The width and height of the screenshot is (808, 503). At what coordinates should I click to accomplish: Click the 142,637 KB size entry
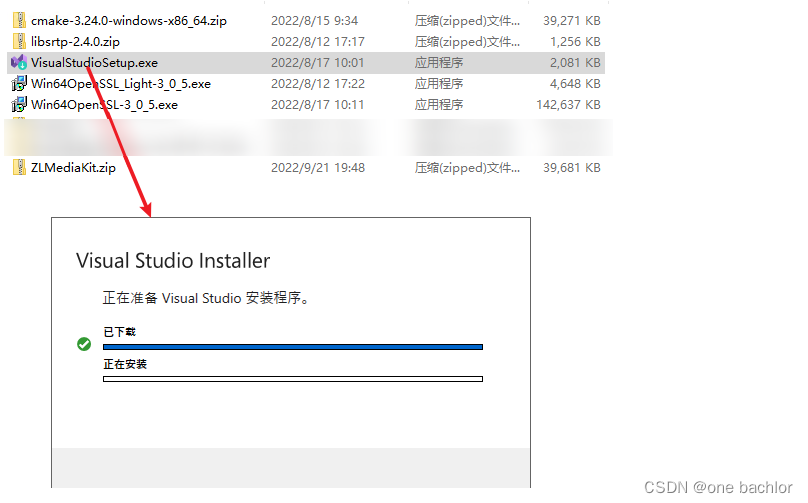tap(568, 105)
